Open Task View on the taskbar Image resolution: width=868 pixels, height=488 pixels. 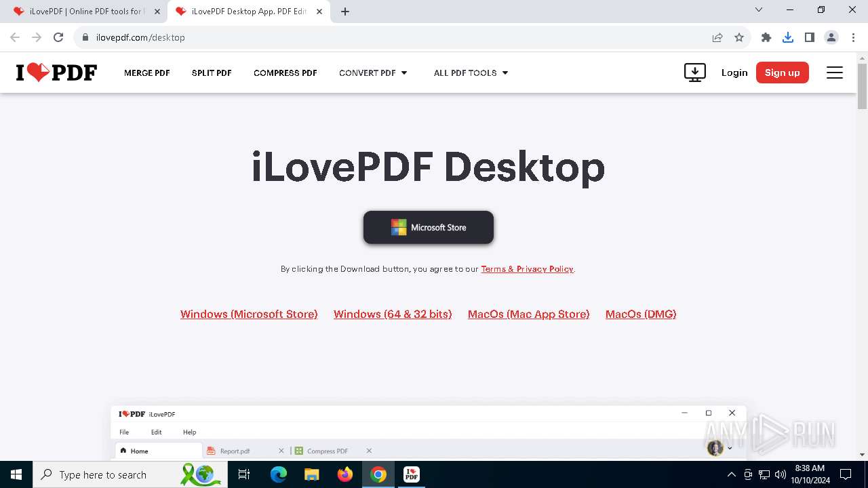coord(244,474)
